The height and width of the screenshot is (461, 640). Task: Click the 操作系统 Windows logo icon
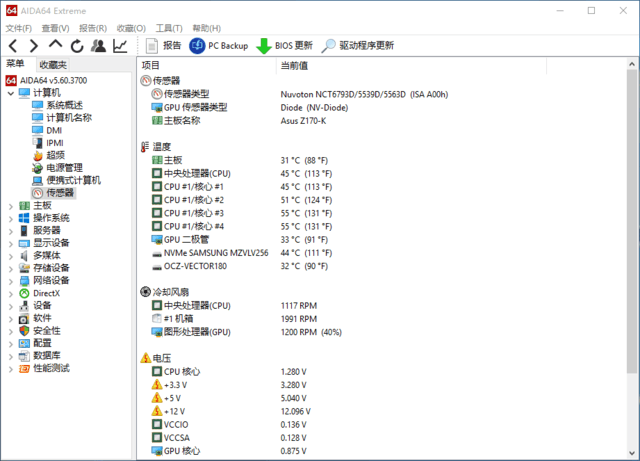click(24, 218)
